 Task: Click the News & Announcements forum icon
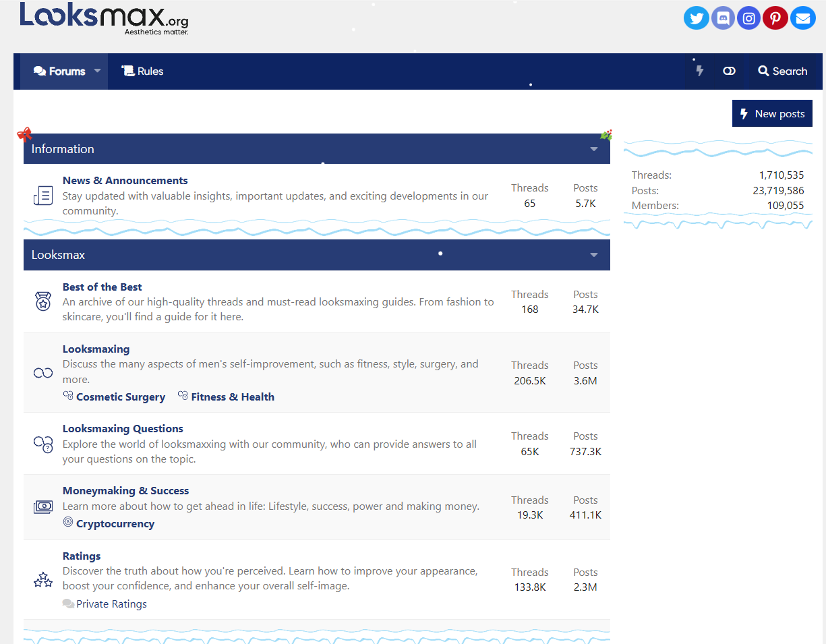pyautogui.click(x=43, y=196)
